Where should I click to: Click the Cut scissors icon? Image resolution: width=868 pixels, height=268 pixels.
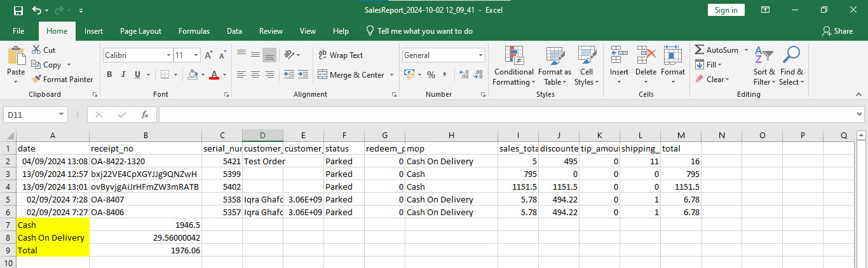click(36, 50)
